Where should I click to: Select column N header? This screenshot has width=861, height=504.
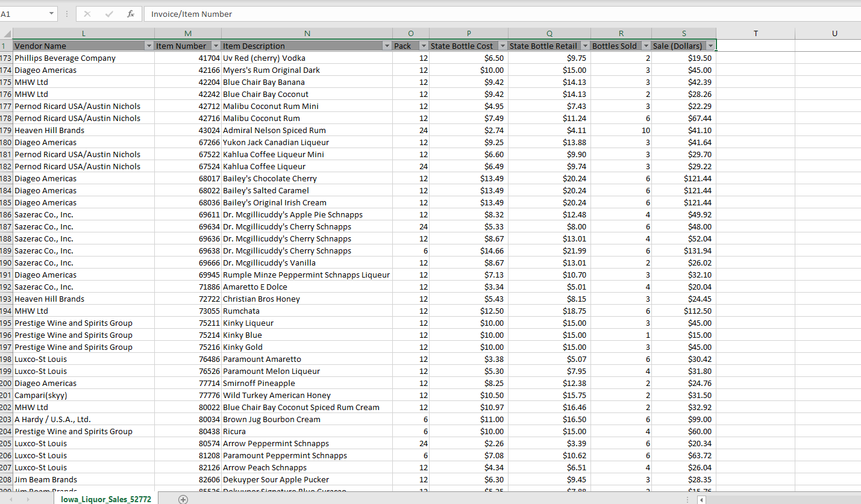tap(307, 34)
